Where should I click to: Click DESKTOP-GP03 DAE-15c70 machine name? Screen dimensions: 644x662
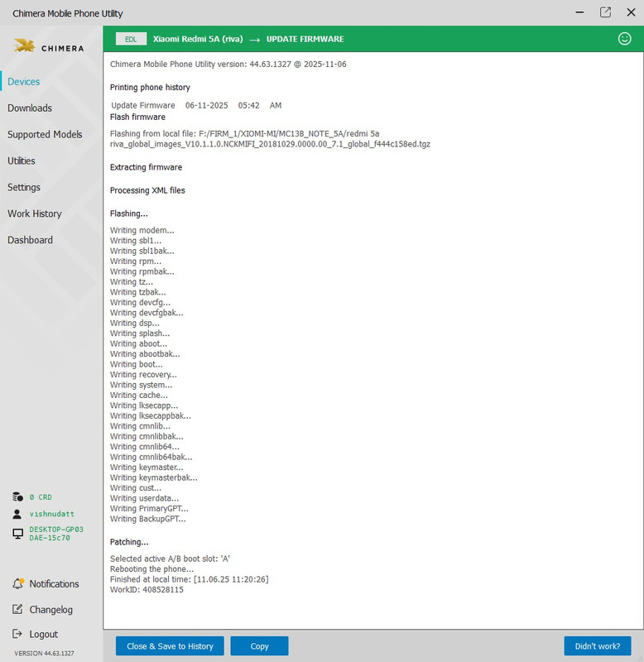(x=56, y=534)
